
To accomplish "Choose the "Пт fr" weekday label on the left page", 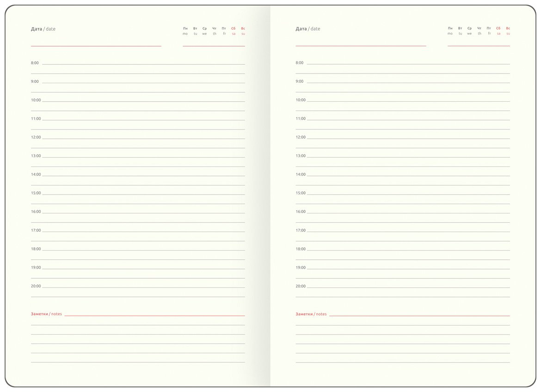I will click(x=224, y=31).
